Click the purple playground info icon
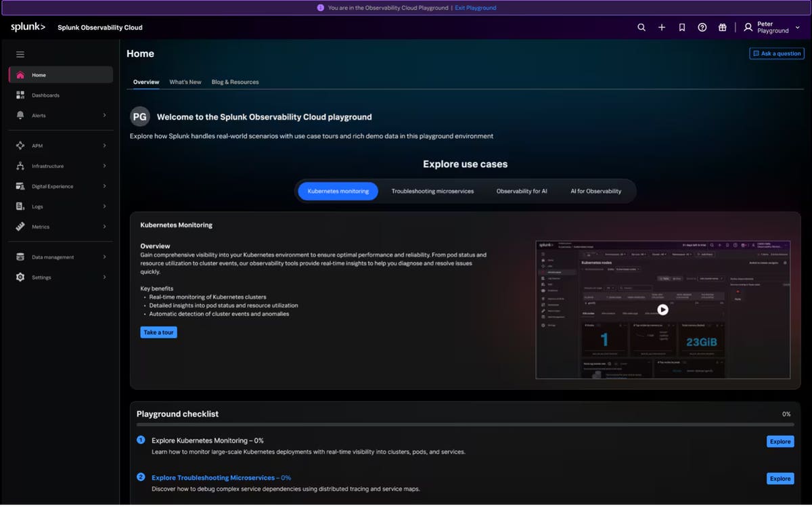Viewport: 812px width, 507px height. click(x=321, y=8)
